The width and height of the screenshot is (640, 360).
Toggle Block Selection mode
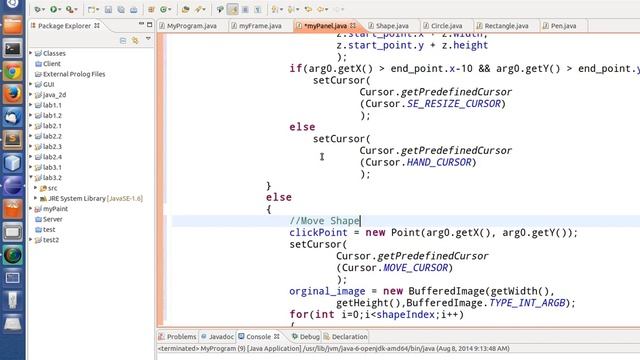[x=245, y=9]
